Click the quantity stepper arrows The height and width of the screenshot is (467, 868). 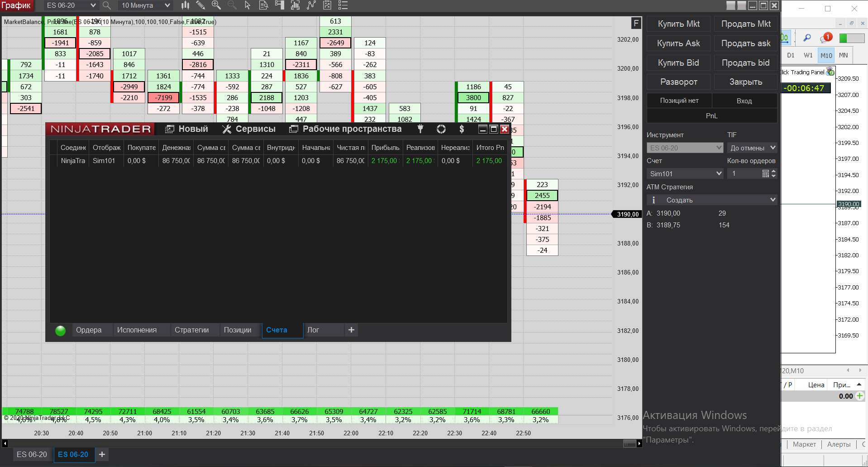point(773,173)
